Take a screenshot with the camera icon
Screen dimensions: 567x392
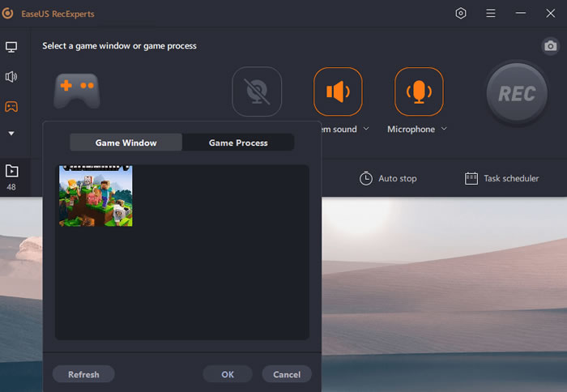[550, 46]
